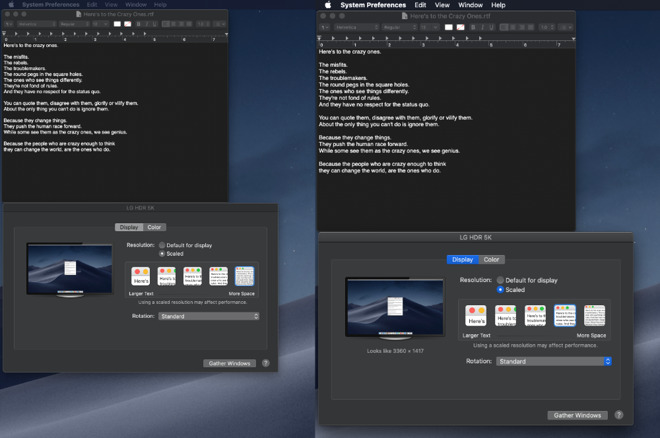This screenshot has width=660, height=438.
Task: Choose Larger Text thumbnail in smaller dimmed display window
Action: point(141,276)
